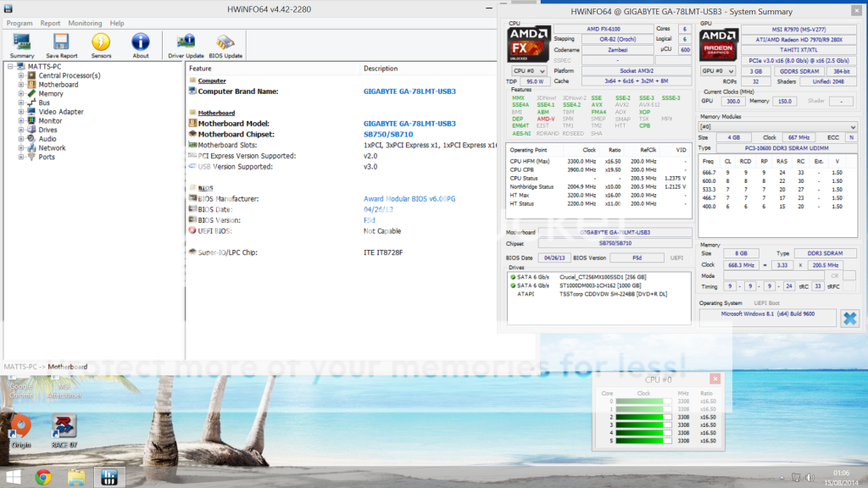Open the CPU #0 selector dropdown
This screenshot has height=488, width=868.
click(x=529, y=71)
